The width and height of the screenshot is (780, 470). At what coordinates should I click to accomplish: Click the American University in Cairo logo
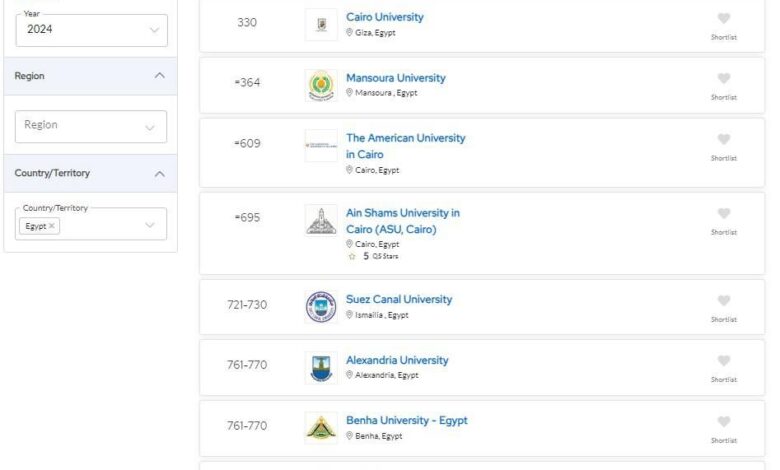321,145
